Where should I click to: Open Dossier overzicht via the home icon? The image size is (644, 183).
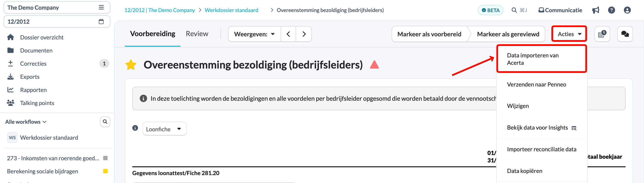pos(11,37)
